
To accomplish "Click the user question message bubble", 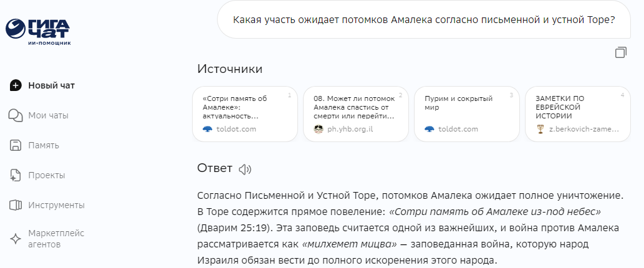I will pyautogui.click(x=424, y=19).
